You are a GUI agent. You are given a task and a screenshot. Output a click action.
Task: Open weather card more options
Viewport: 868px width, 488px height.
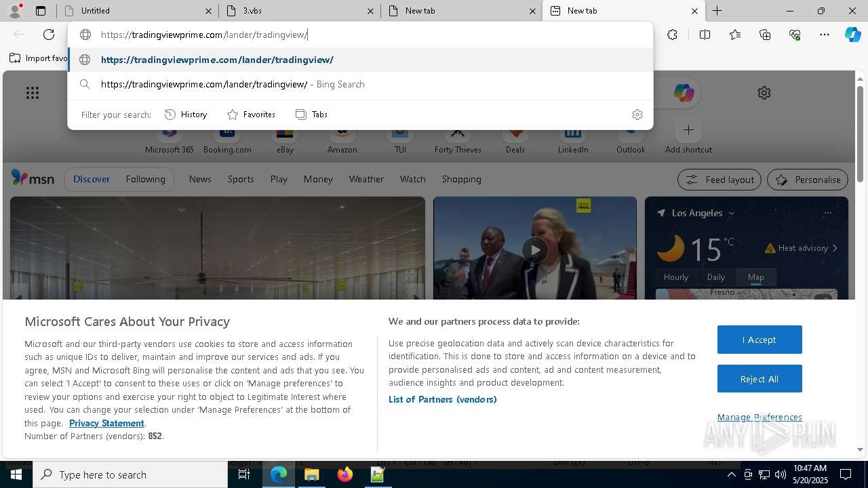click(827, 213)
